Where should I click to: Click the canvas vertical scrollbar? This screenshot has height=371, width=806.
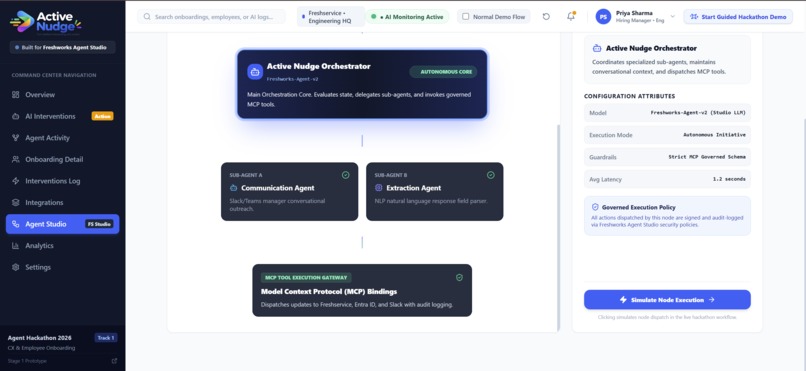coord(558,227)
